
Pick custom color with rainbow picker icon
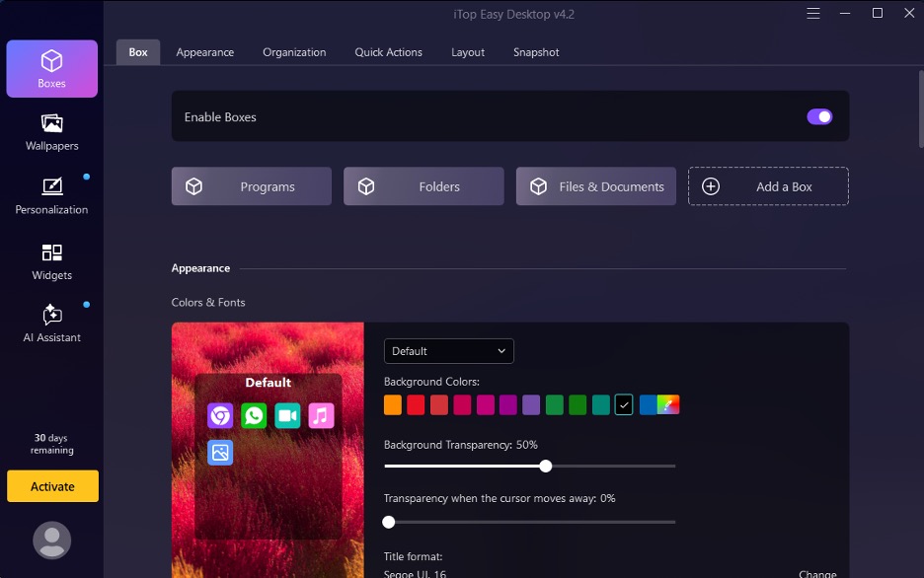point(668,405)
